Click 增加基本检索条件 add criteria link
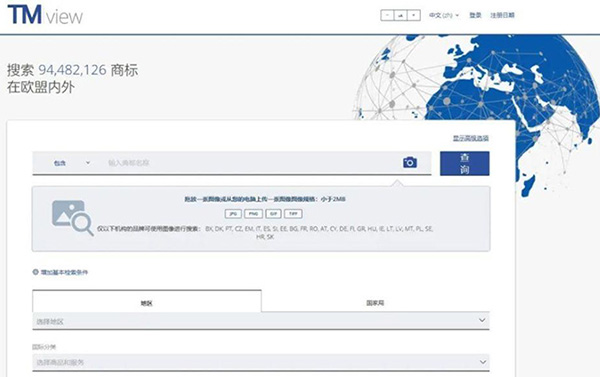This screenshot has height=377, width=600. click(x=64, y=272)
